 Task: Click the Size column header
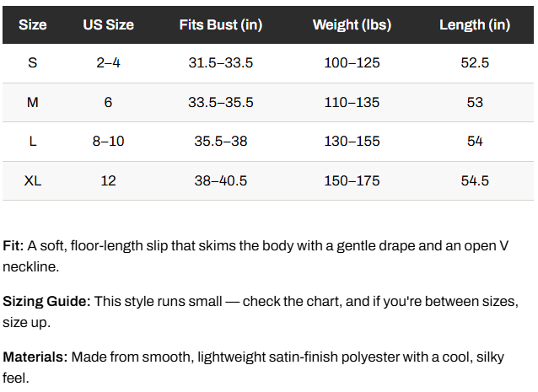pyautogui.click(x=33, y=24)
